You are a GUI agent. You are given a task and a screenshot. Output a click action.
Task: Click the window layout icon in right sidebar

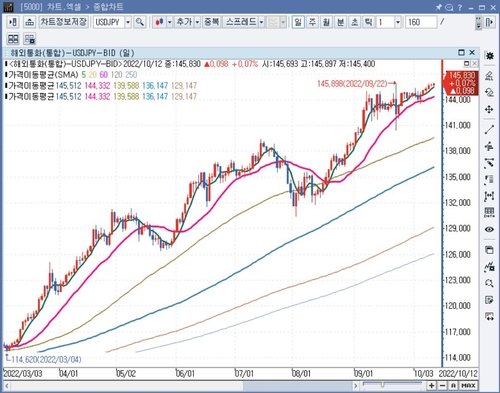tap(489, 250)
